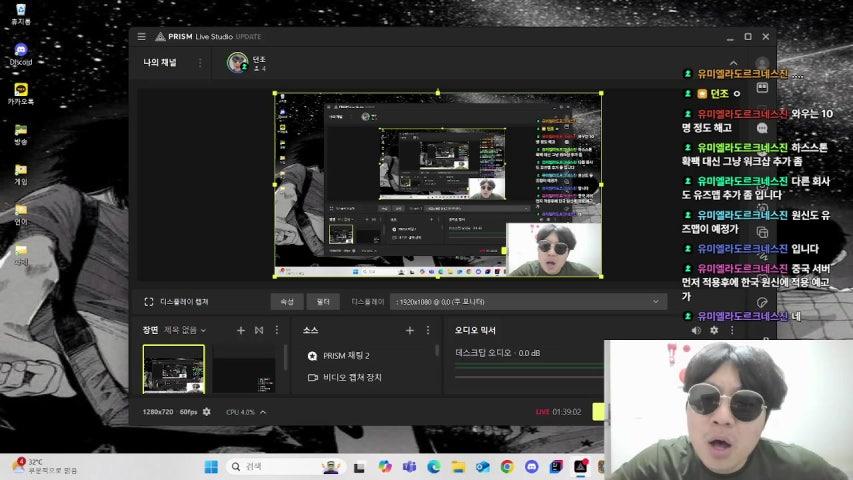Click the 필터 filter button
Image resolution: width=853 pixels, height=480 pixels.
point(323,301)
